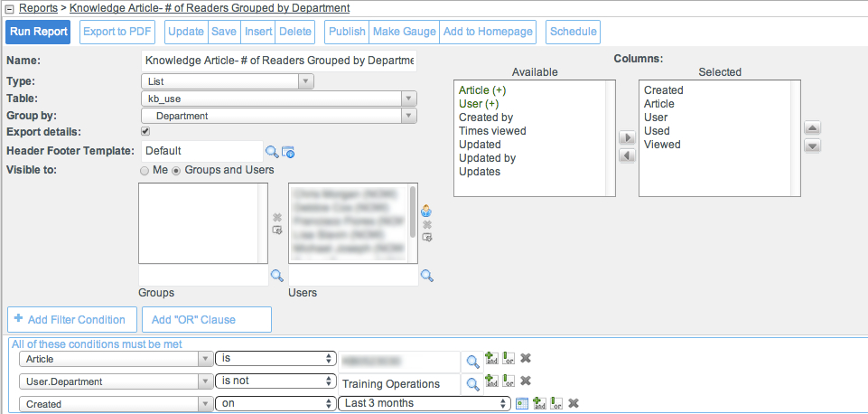
Task: Add report to Homepage
Action: click(x=488, y=32)
